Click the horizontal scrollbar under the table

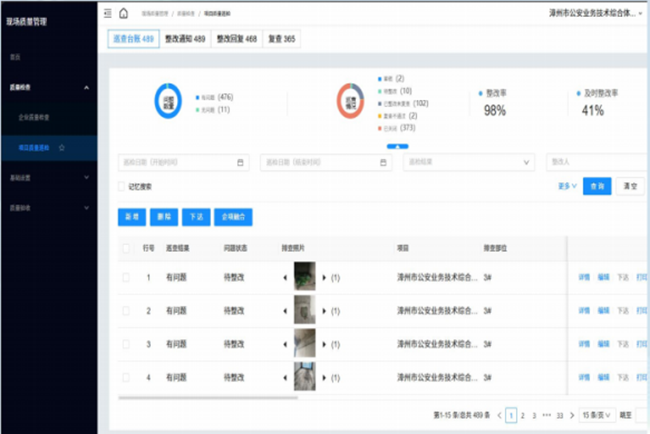[x=208, y=398]
